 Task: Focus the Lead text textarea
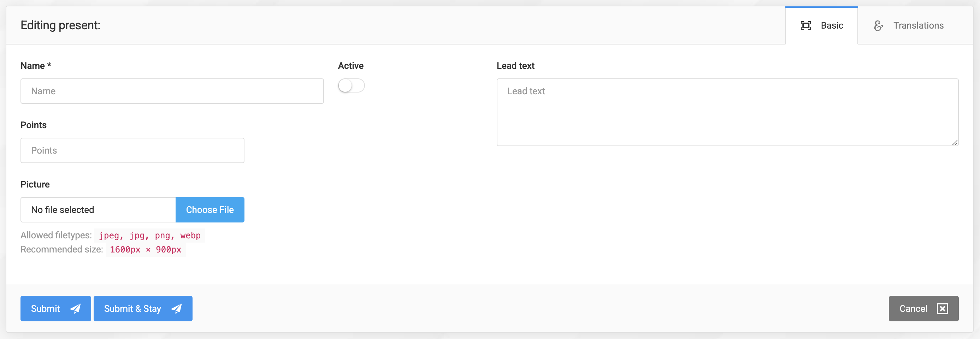pos(727,112)
